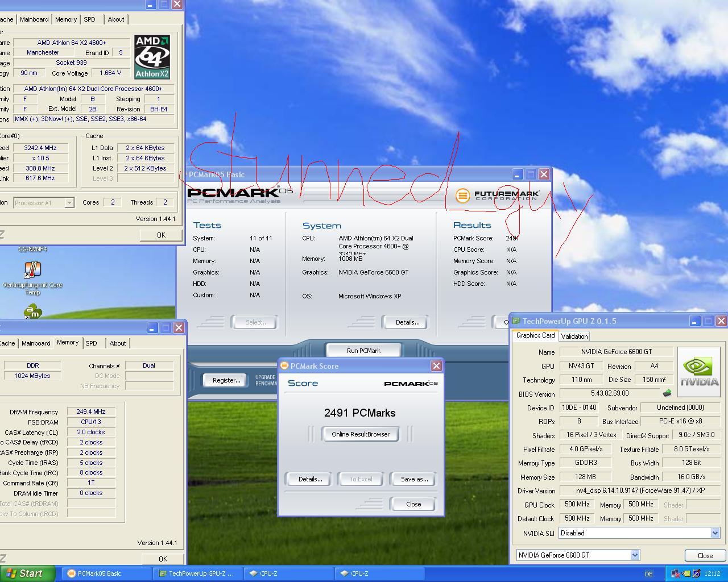The width and height of the screenshot is (728, 582).
Task: Open About tab in the CPU-Z processor window
Action: click(116, 19)
